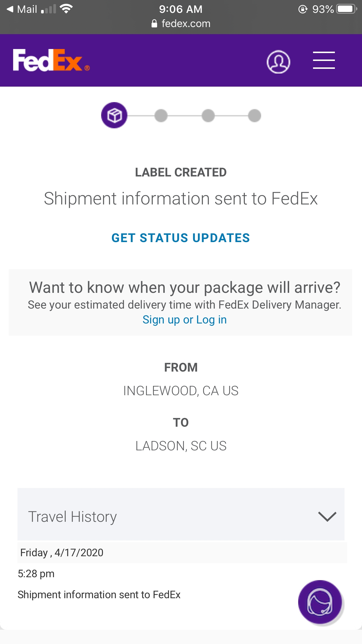Select the second progress tracker dot
Image resolution: width=362 pixels, height=644 pixels.
[x=161, y=115]
